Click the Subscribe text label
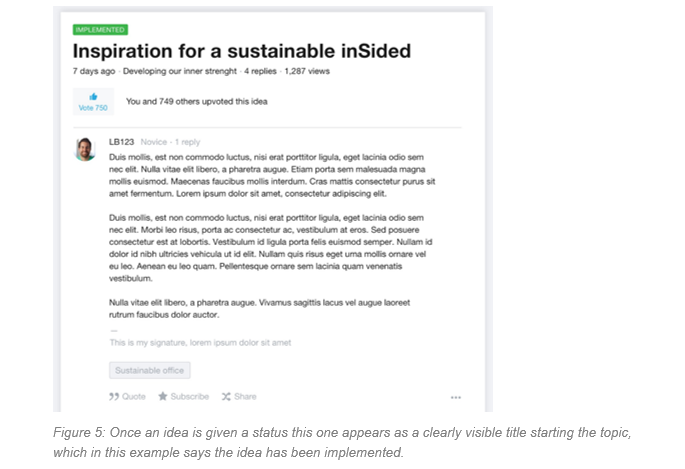Screen dimensions: 685x469 (190, 397)
